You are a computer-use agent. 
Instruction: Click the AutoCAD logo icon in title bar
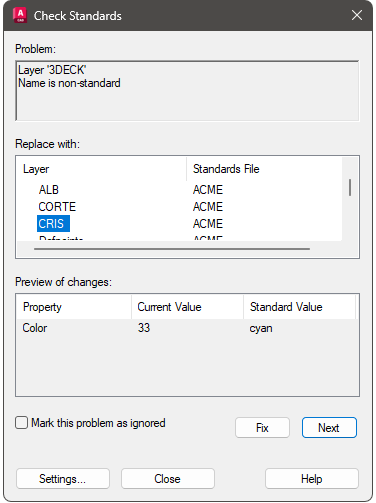pyautogui.click(x=20, y=15)
